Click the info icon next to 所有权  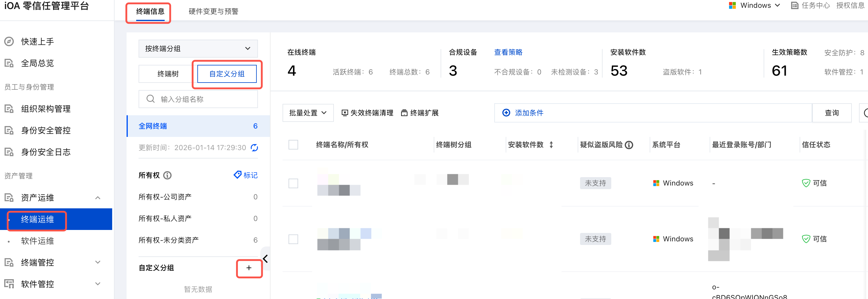tap(167, 175)
